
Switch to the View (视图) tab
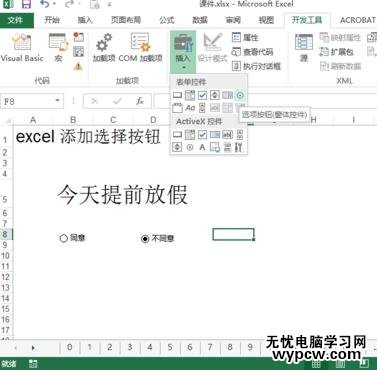pyautogui.click(x=266, y=20)
